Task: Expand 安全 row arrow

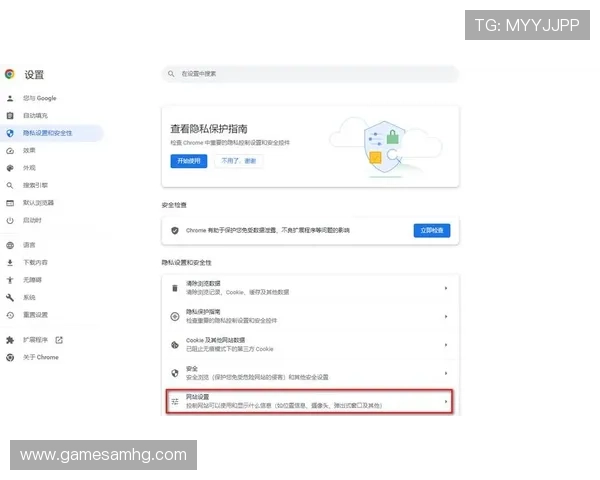Action: (x=446, y=373)
